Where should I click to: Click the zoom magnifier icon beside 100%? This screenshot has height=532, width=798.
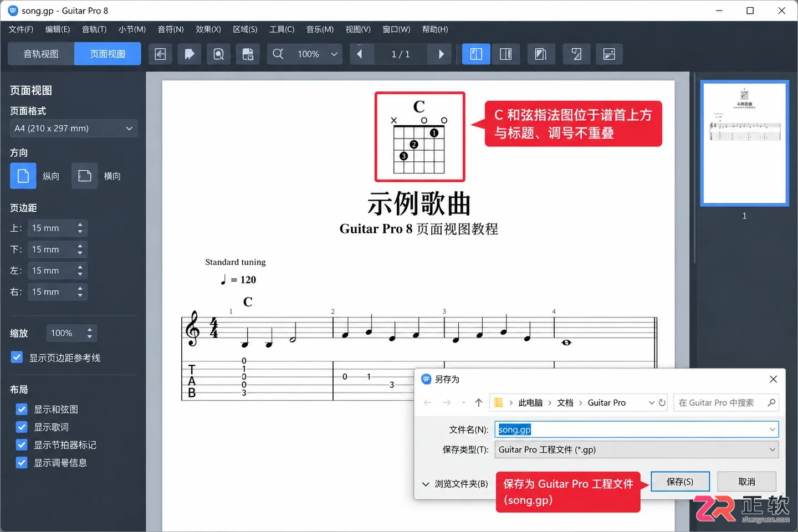pos(278,54)
